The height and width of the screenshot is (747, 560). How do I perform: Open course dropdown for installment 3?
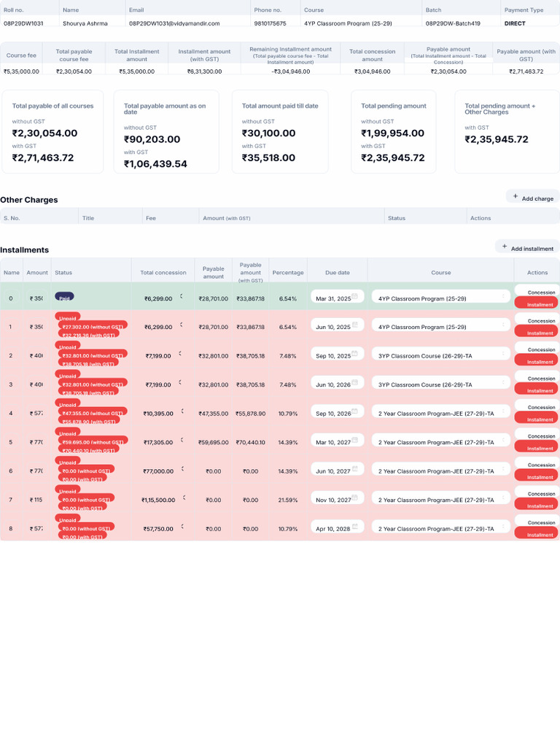coord(441,384)
